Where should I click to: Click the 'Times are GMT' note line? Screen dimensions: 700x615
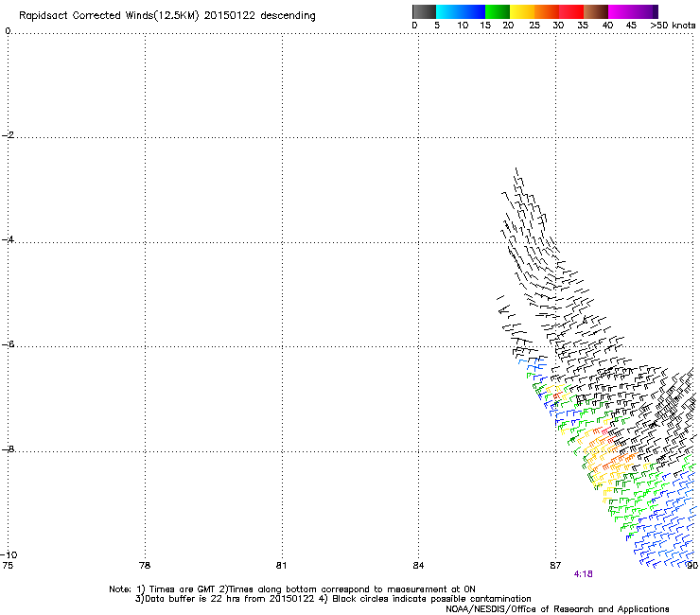292,589
